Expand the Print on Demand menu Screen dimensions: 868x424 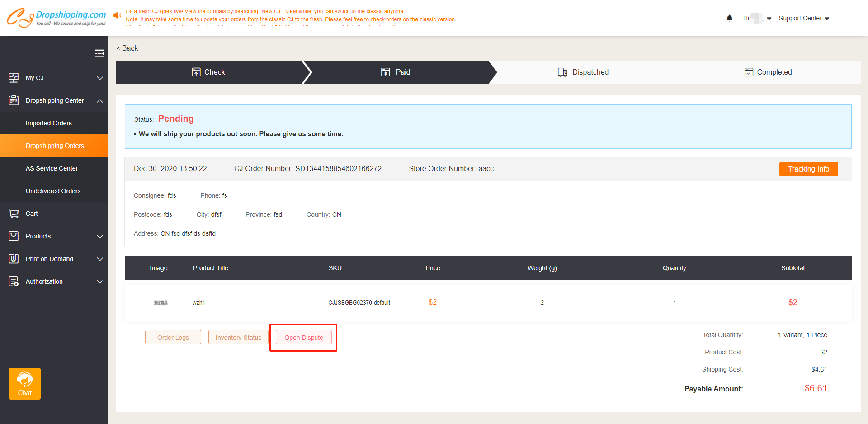tap(100, 259)
